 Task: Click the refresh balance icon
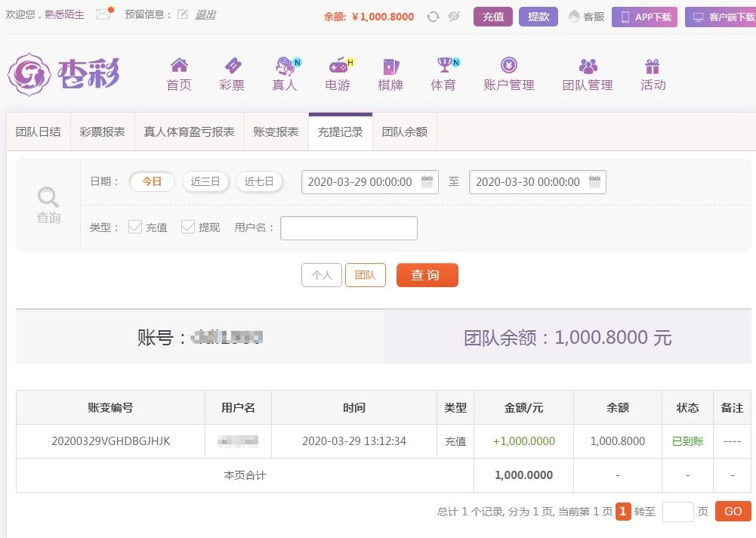[x=433, y=17]
